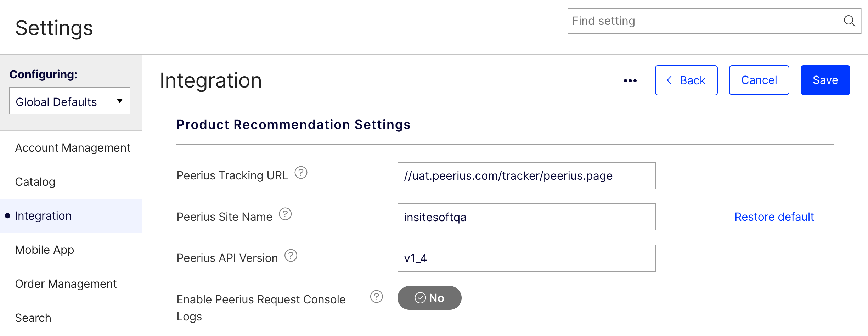The height and width of the screenshot is (336, 868).
Task: Show help for Enable Peerius Request Console Logs
Action: (x=376, y=297)
